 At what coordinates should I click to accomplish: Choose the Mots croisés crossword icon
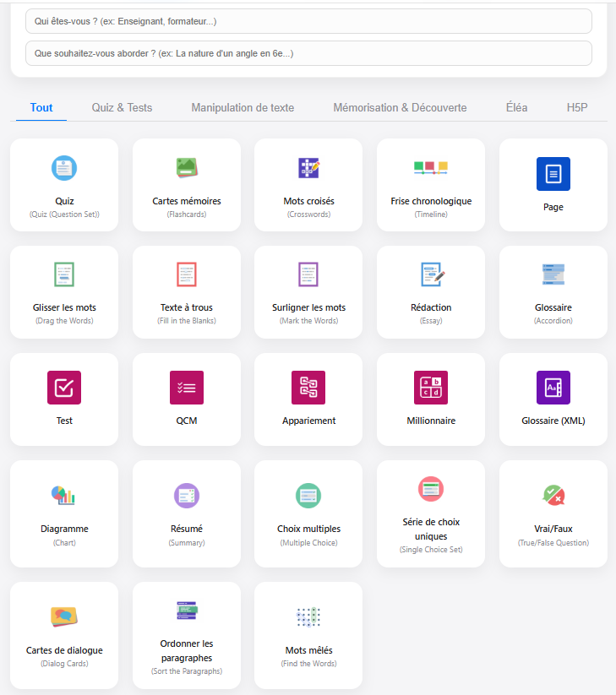click(308, 168)
